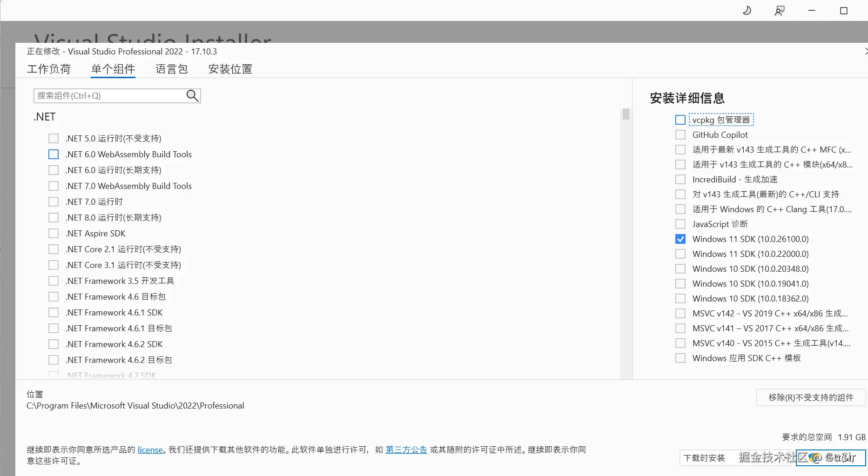Screen dimensions: 868x476
Task: Tick .NET Framework 4.6.1 SDK checkbox
Action: pyautogui.click(x=54, y=313)
